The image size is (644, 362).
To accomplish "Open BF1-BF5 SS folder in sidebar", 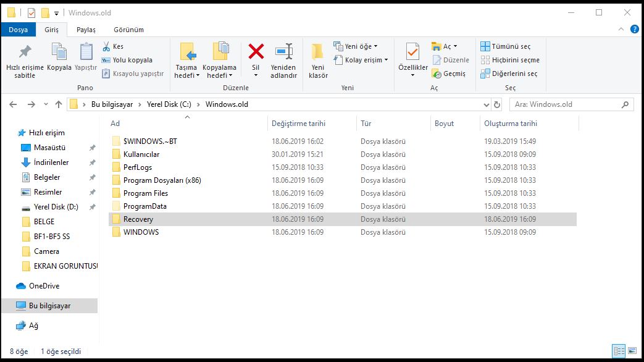I will coord(46,236).
